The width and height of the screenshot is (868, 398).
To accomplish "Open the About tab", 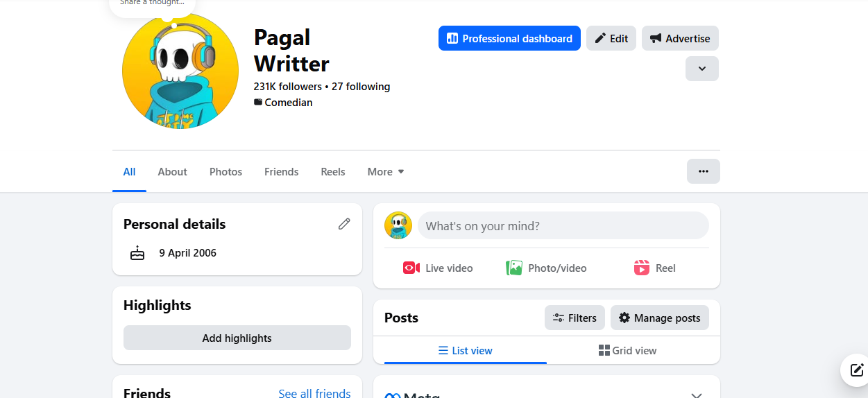I will point(172,172).
